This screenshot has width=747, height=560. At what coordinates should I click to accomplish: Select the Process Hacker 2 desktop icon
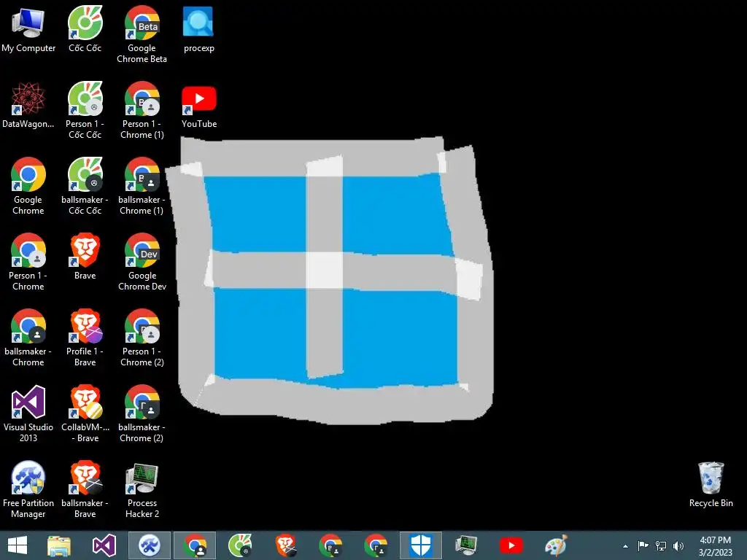coord(142,489)
